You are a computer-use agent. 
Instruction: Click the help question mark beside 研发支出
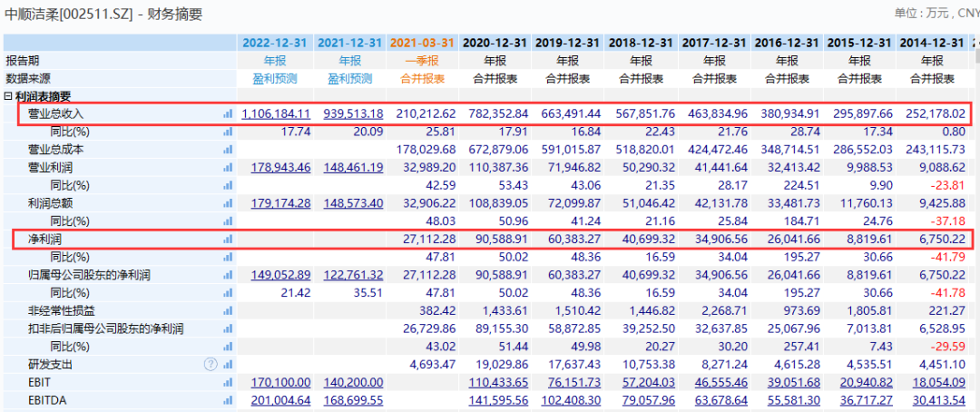(211, 364)
